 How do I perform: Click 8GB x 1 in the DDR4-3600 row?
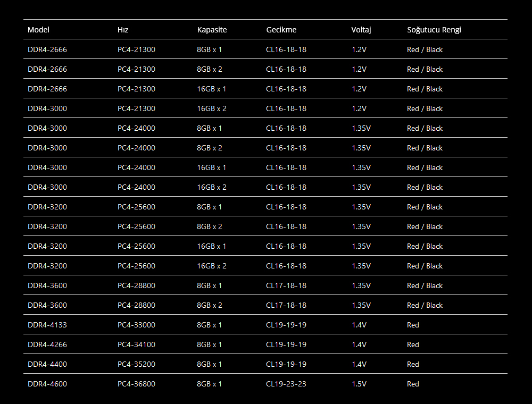pyautogui.click(x=209, y=285)
